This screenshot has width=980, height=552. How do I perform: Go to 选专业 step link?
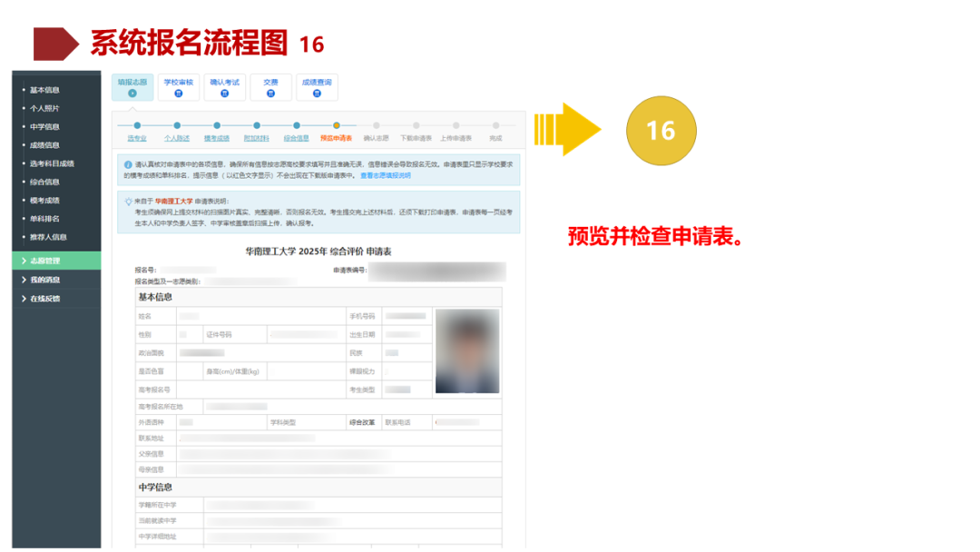(137, 138)
